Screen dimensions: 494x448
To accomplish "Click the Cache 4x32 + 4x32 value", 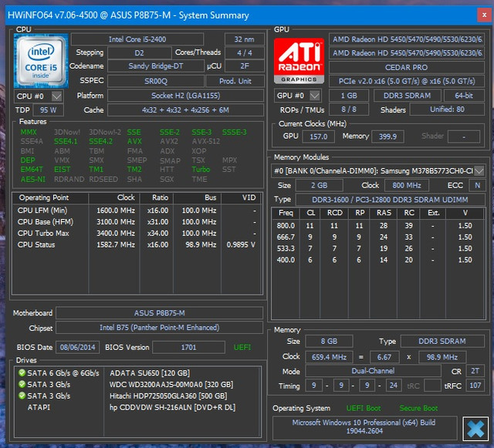I will (x=185, y=110).
